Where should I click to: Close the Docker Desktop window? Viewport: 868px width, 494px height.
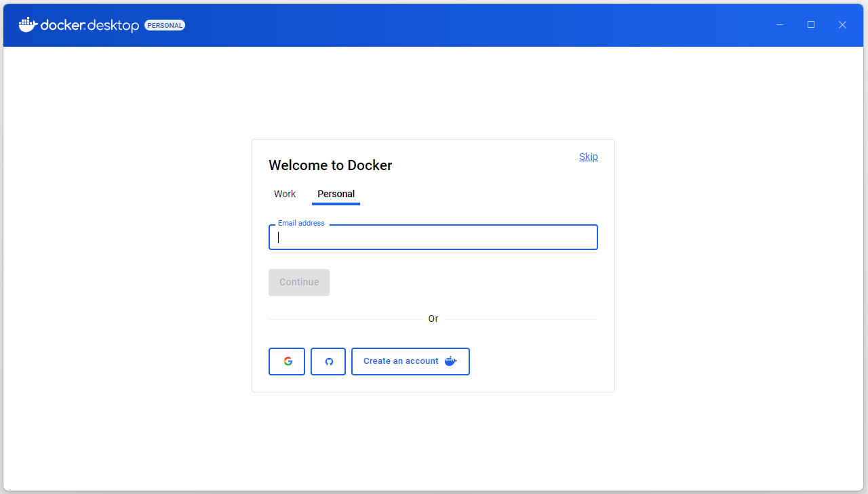842,25
